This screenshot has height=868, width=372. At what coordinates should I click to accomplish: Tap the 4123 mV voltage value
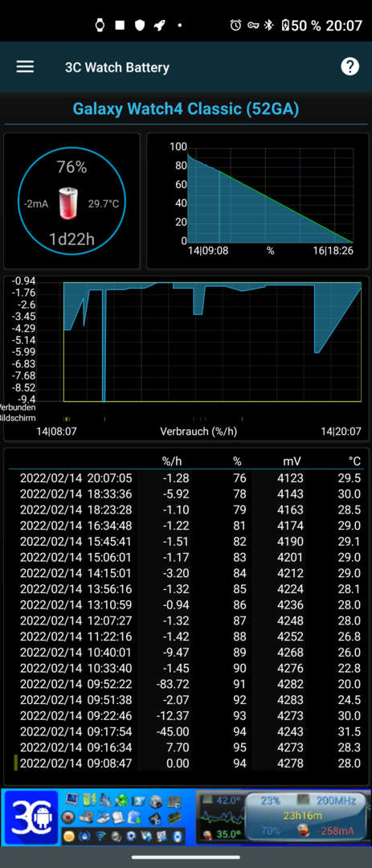pyautogui.click(x=290, y=478)
